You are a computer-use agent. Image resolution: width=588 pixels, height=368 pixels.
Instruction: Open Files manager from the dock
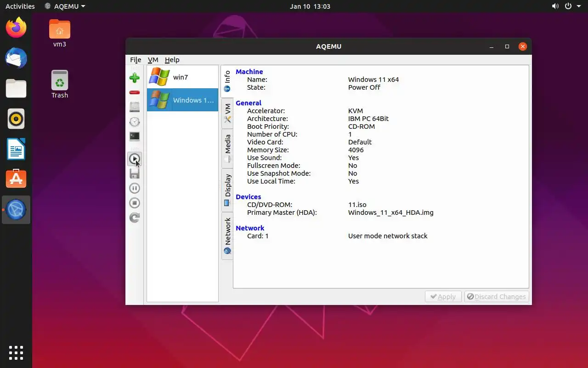click(16, 89)
